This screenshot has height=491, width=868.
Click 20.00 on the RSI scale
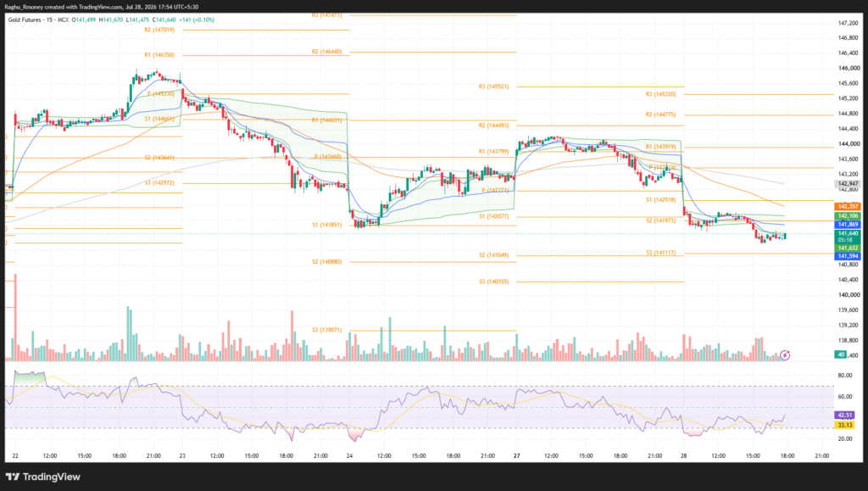coord(845,439)
